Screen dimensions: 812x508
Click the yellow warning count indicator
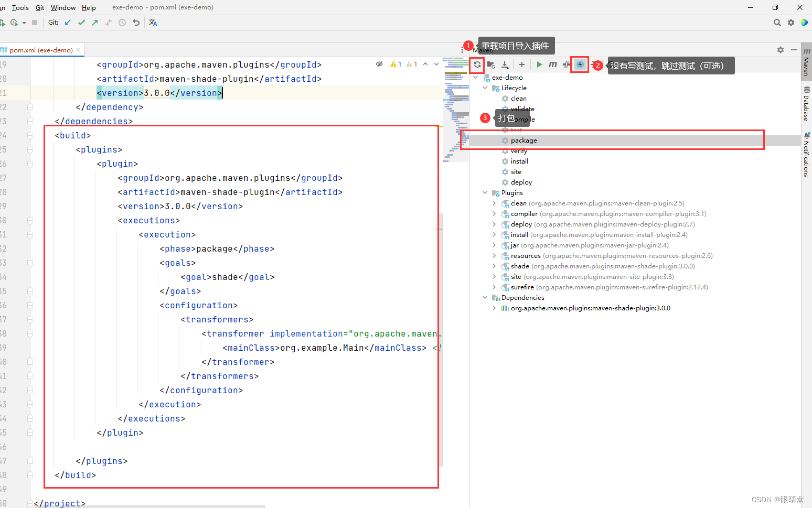[x=396, y=64]
